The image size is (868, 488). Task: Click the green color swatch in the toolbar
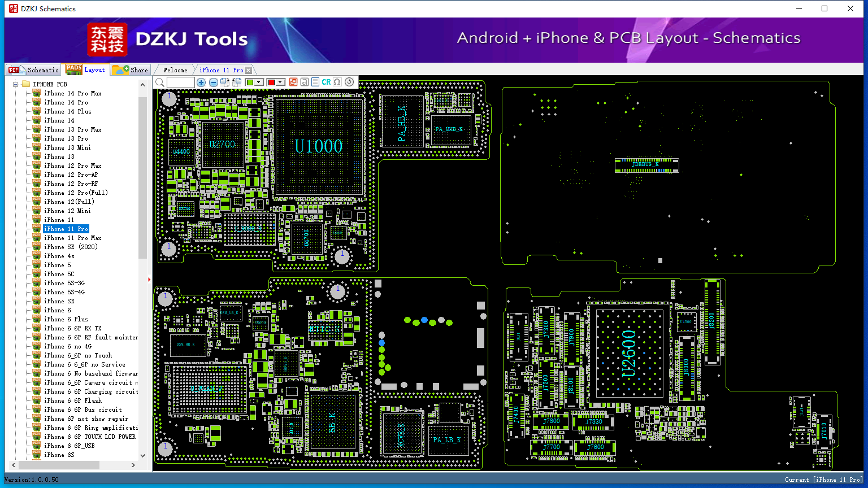[x=250, y=82]
